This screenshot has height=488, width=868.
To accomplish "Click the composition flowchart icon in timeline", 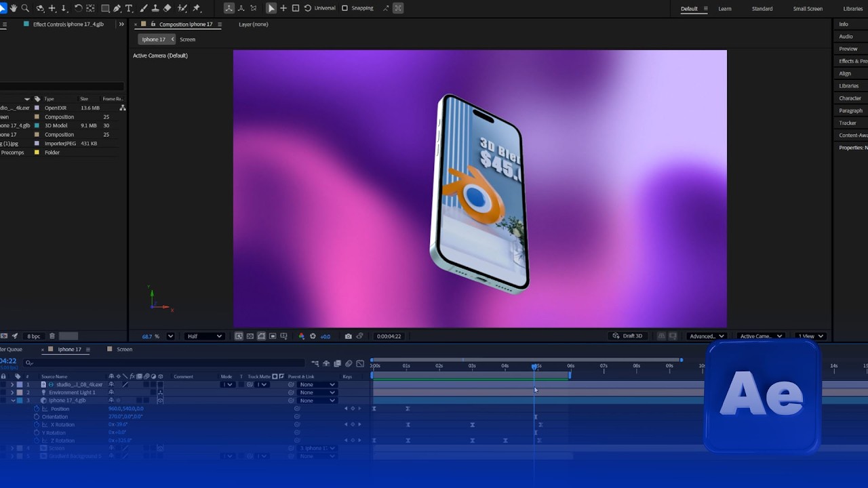I will click(315, 364).
